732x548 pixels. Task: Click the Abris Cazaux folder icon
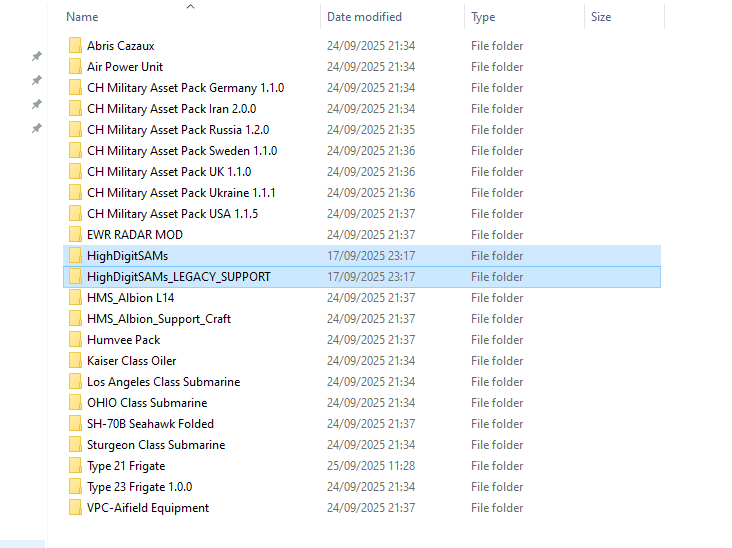point(75,46)
